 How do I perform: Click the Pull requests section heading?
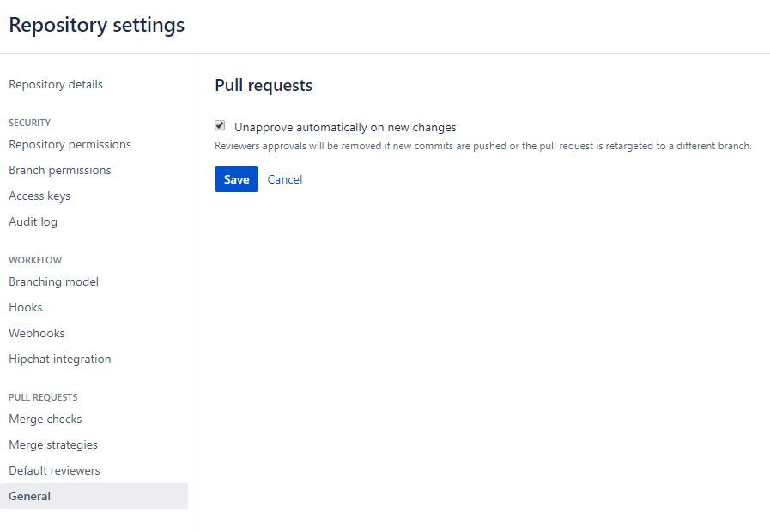click(x=263, y=85)
